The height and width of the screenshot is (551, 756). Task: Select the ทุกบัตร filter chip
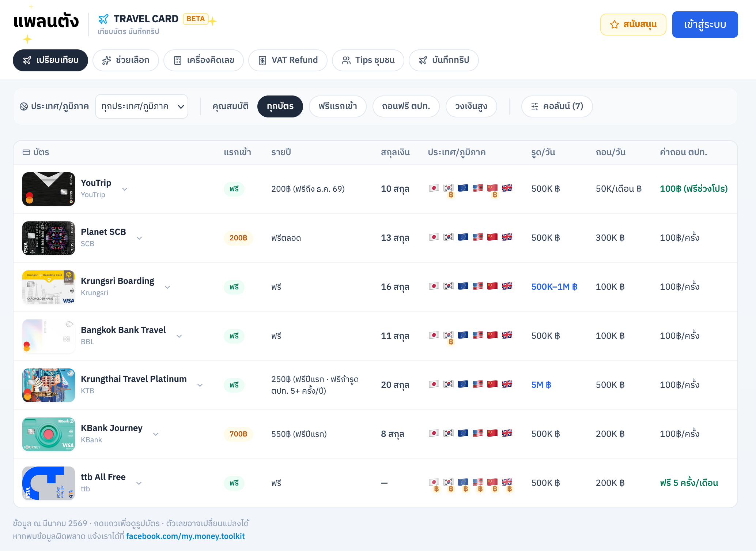coord(280,106)
